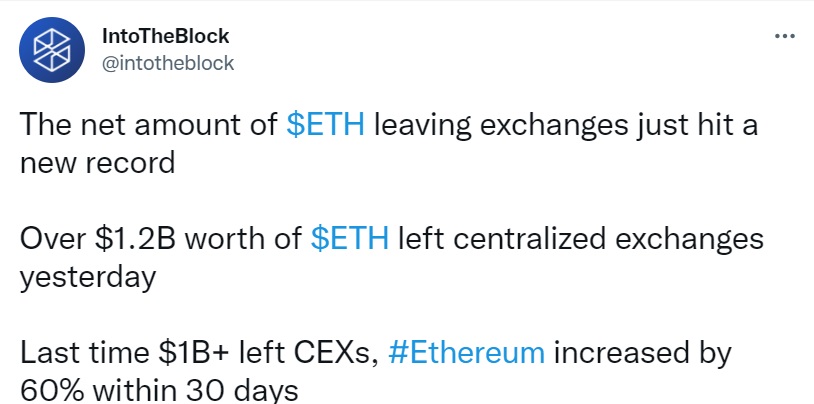
Task: Click the 'Last time $1B+ left CEXs,' text
Action: 199,352
